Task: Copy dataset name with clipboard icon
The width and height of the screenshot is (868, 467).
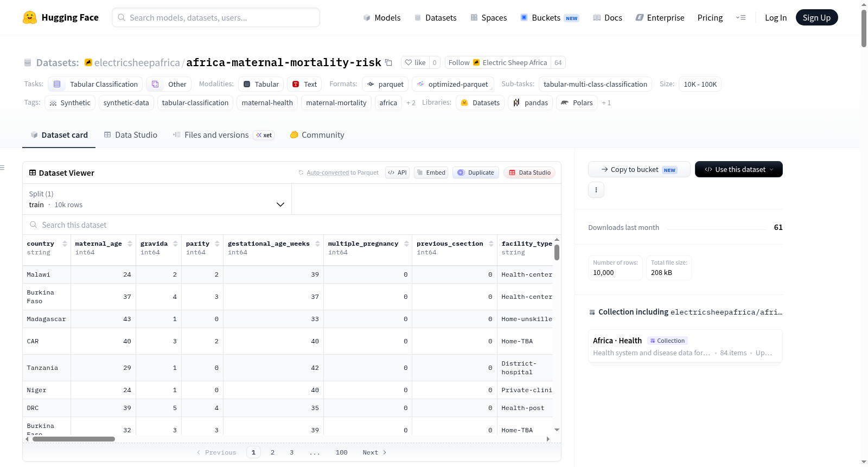Action: tap(388, 62)
